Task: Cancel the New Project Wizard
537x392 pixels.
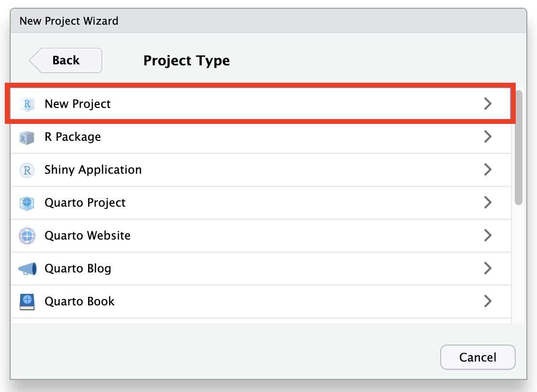Action: (477, 358)
